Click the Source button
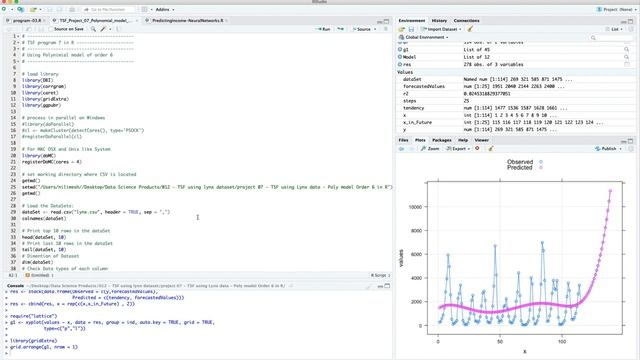 361,29
